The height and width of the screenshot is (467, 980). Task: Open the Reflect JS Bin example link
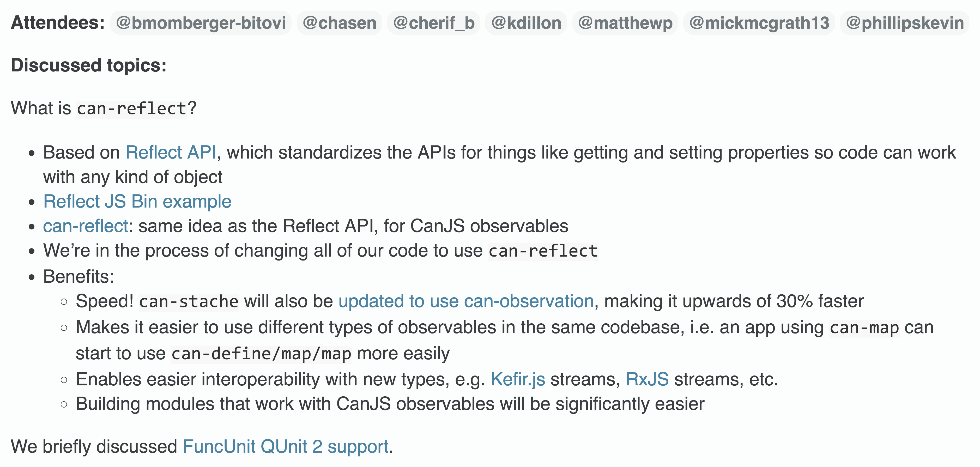tap(137, 201)
